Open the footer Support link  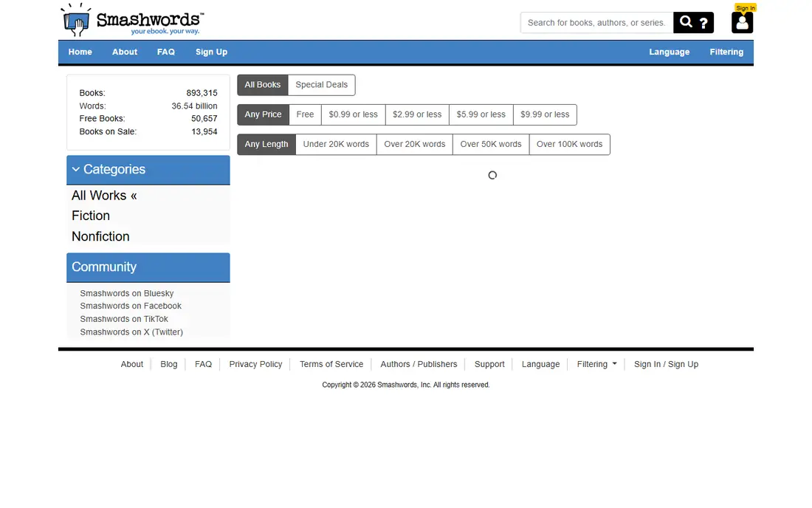489,364
